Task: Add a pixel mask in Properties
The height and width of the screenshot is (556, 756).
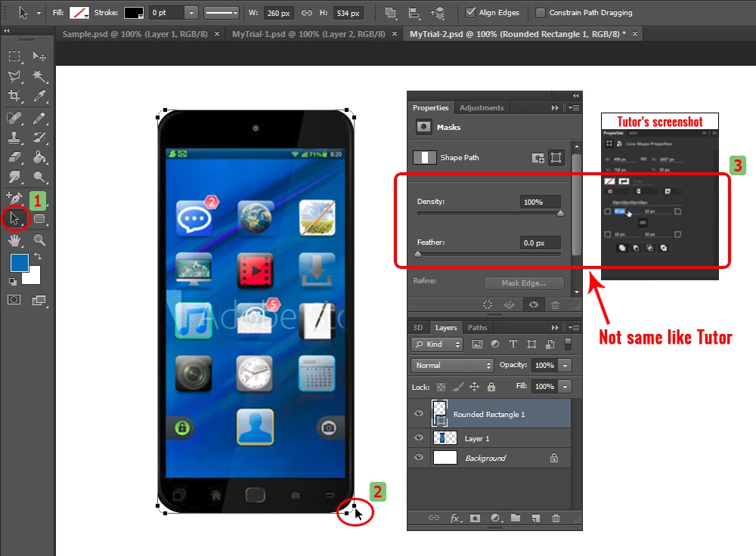Action: pyautogui.click(x=538, y=158)
